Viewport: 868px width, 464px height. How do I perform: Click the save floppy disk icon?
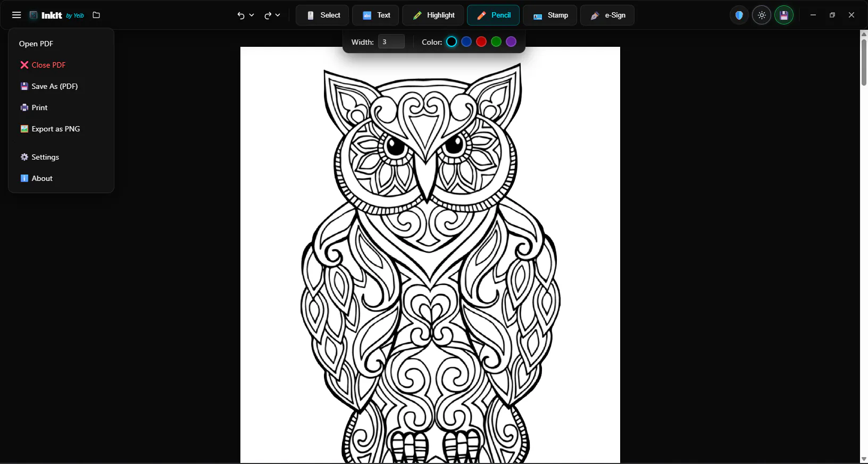pyautogui.click(x=784, y=15)
